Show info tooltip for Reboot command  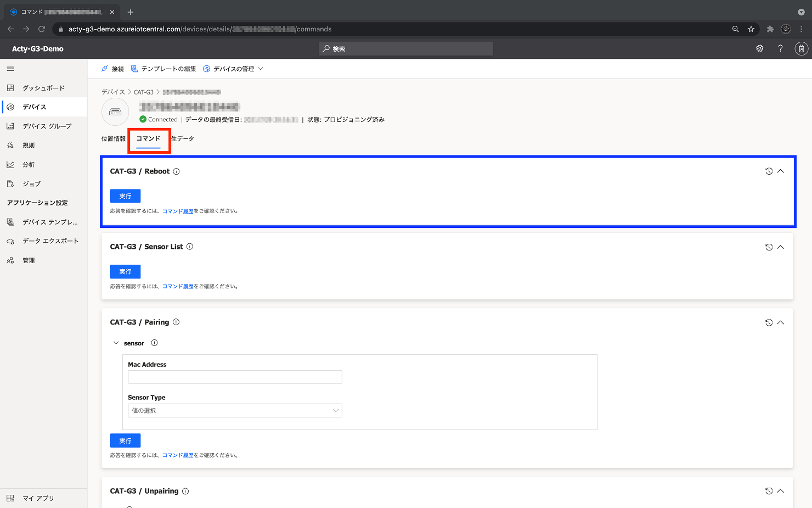coord(176,171)
